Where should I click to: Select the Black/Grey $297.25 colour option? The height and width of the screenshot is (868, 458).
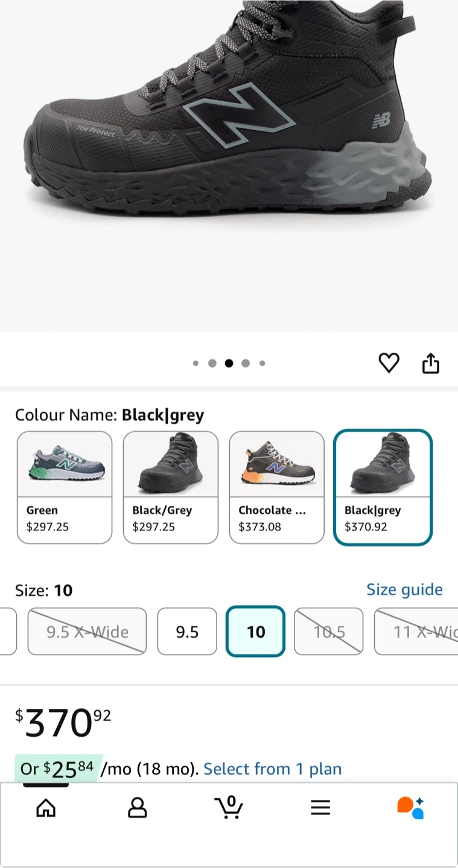[x=171, y=487]
